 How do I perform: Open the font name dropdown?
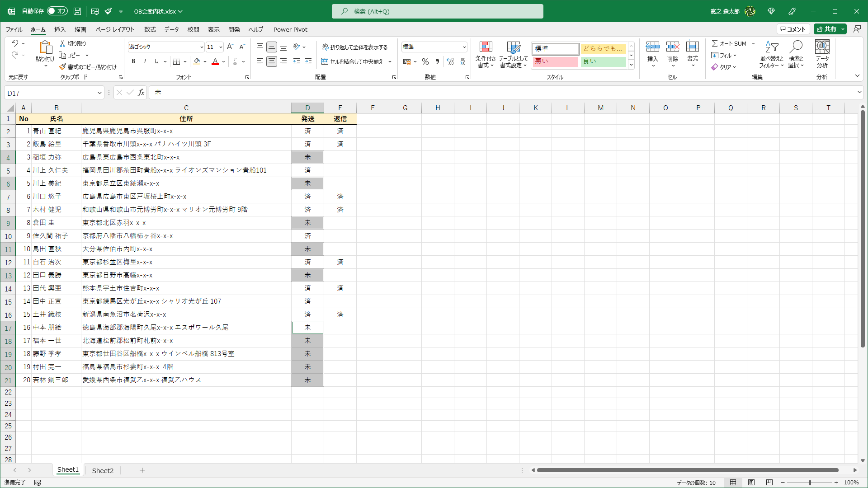(202, 47)
